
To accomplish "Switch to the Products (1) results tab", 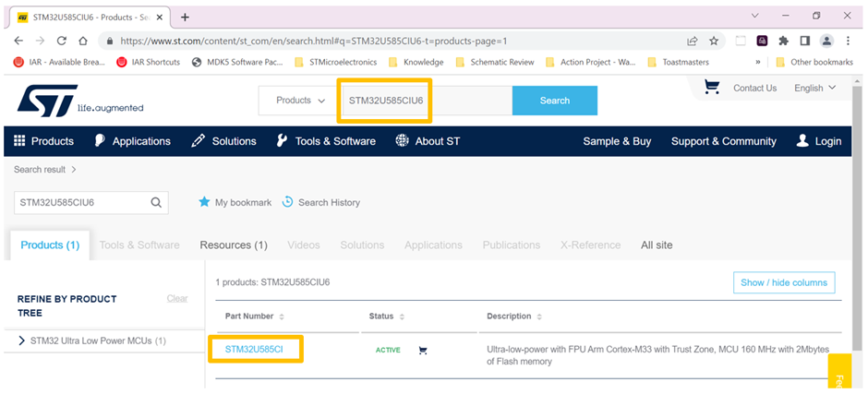I will [51, 245].
